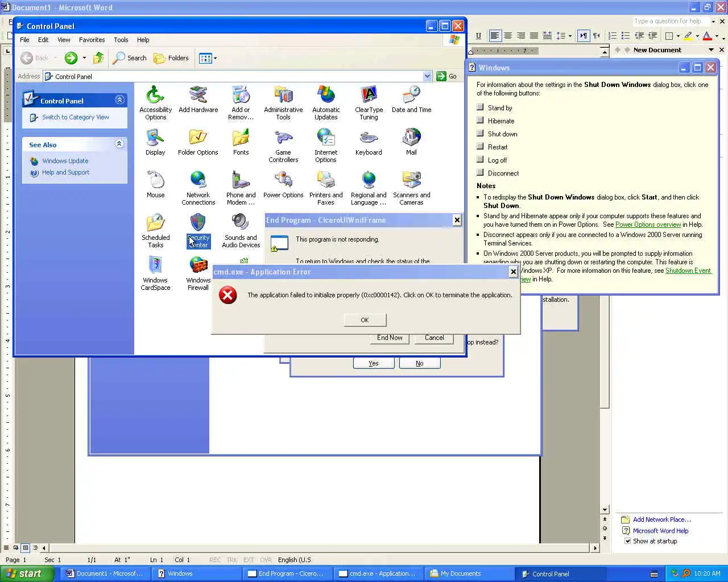Click OK in cmd.exe Application Error

[x=365, y=320]
